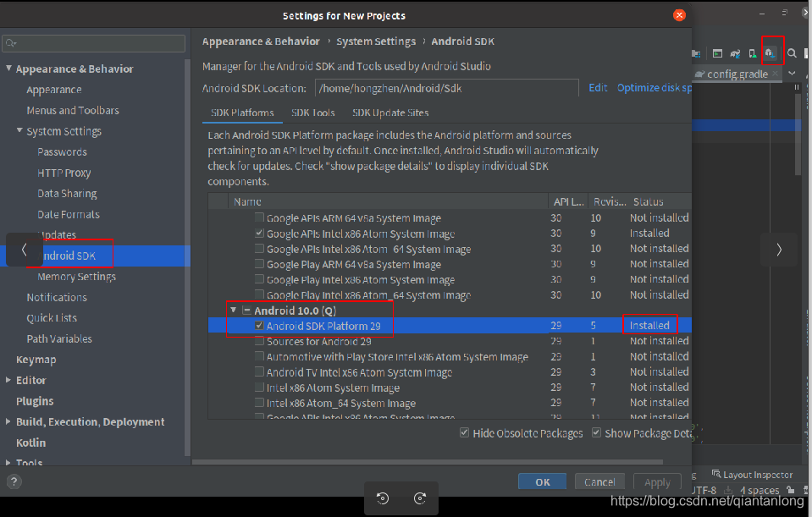Screen dimensions: 812x517
Task: Sync project with Gradle files elephant icon
Action: (735, 52)
